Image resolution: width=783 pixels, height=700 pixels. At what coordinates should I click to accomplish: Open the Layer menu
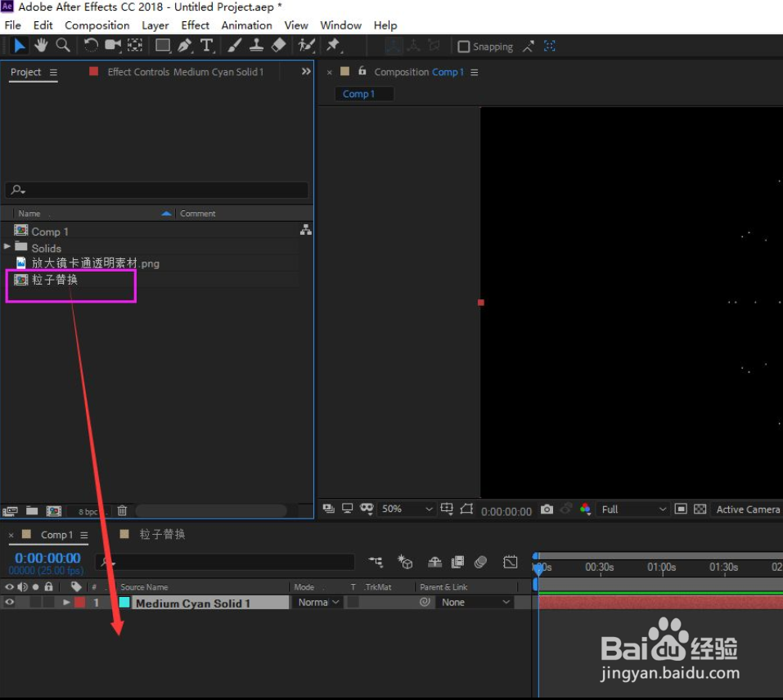(x=155, y=25)
